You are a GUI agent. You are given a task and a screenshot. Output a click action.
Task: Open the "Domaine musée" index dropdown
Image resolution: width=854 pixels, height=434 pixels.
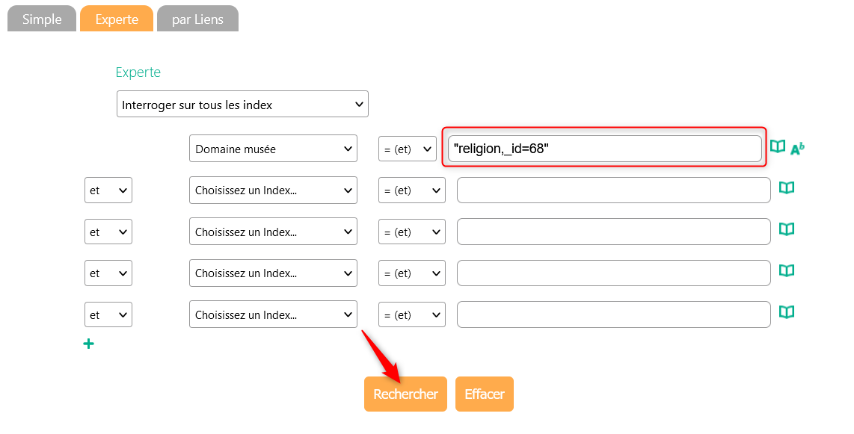(273, 148)
